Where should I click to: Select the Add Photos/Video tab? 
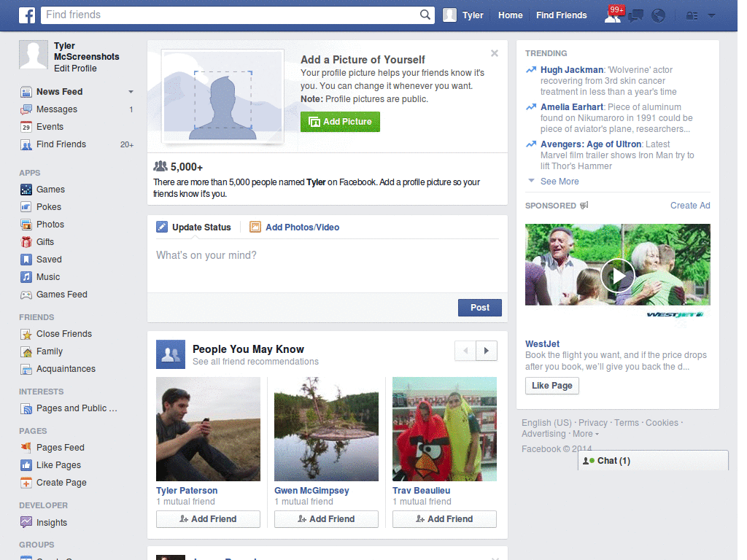(x=295, y=227)
